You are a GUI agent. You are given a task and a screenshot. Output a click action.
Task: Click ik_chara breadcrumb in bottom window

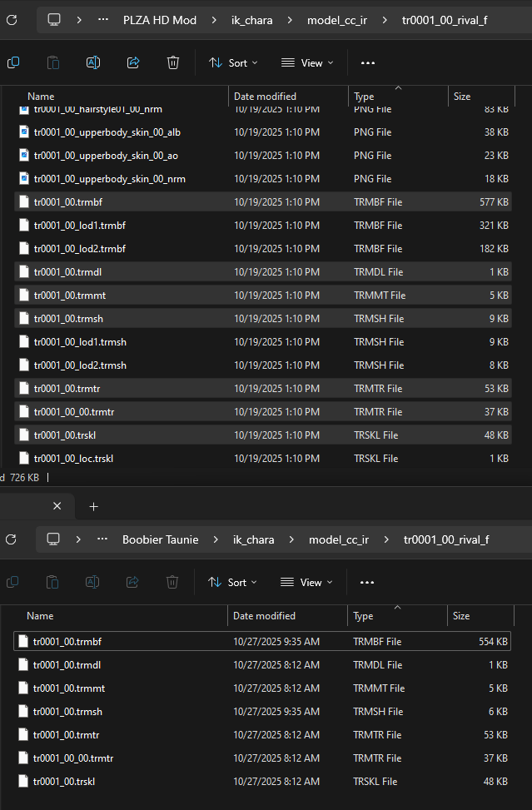(254, 539)
